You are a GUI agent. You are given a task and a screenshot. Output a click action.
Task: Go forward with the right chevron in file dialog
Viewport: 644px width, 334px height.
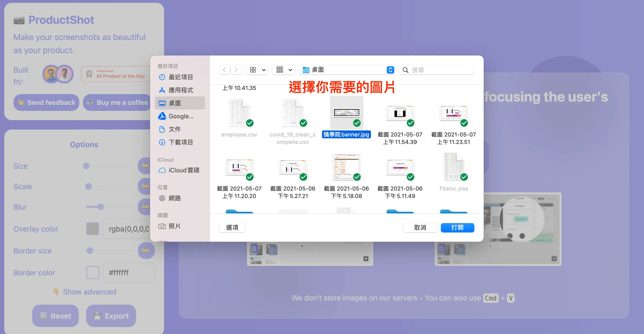tap(236, 70)
